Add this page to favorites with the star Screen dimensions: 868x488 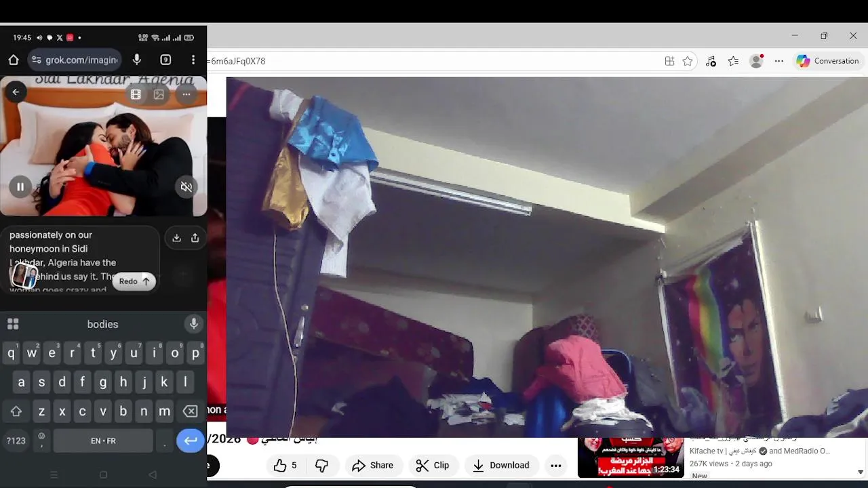pyautogui.click(x=688, y=61)
